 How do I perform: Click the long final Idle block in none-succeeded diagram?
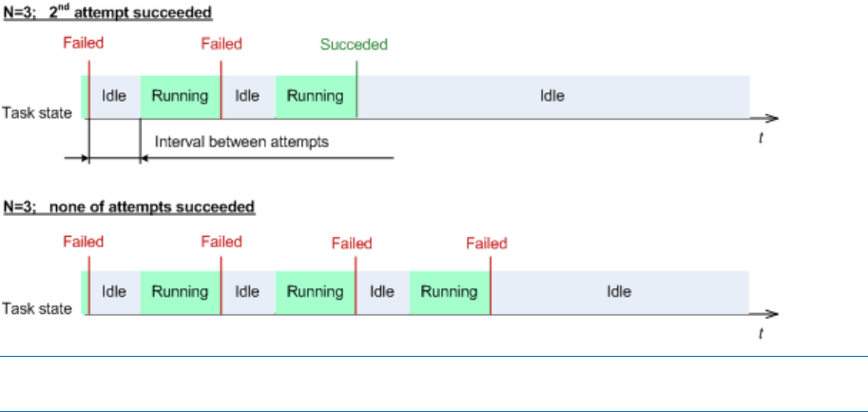click(x=619, y=291)
